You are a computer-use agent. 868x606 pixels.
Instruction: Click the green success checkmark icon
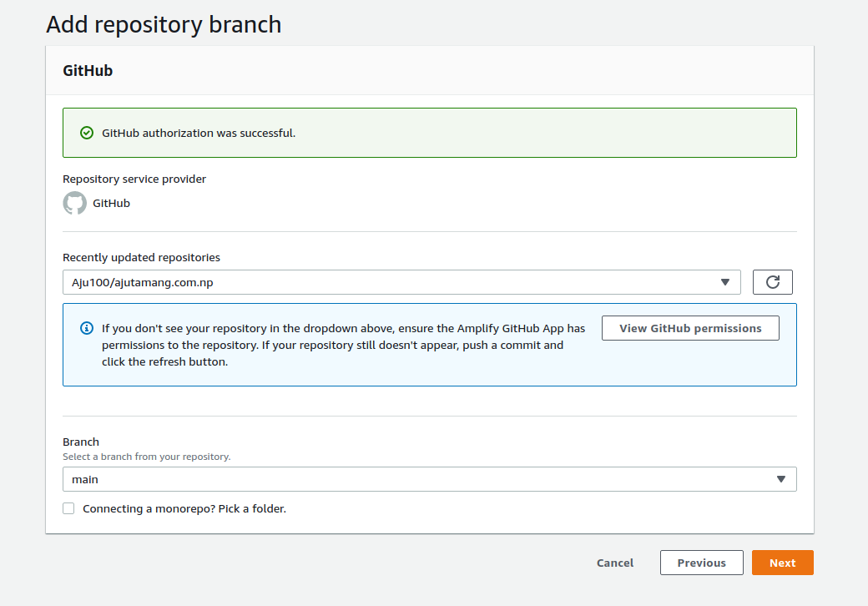point(86,133)
